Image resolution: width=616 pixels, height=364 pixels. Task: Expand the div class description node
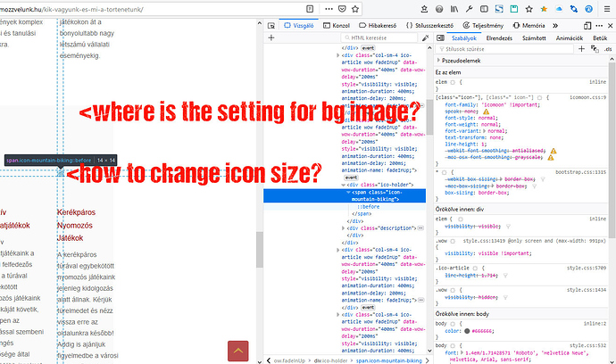pos(344,228)
